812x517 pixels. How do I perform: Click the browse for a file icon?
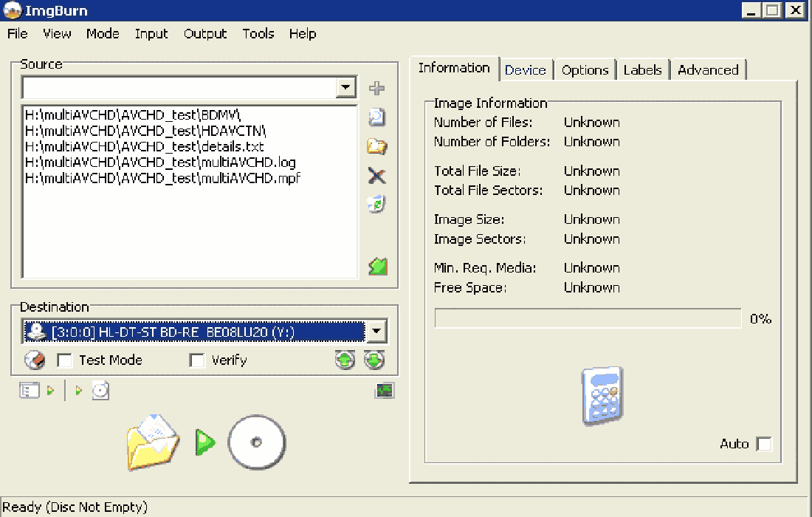[377, 117]
